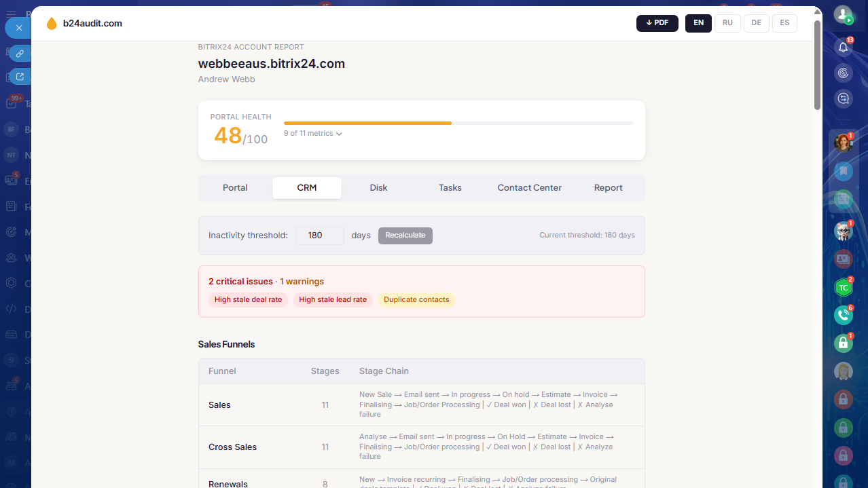This screenshot has width=868, height=488.
Task: Open the green TC hexagon chat
Action: click(x=843, y=287)
